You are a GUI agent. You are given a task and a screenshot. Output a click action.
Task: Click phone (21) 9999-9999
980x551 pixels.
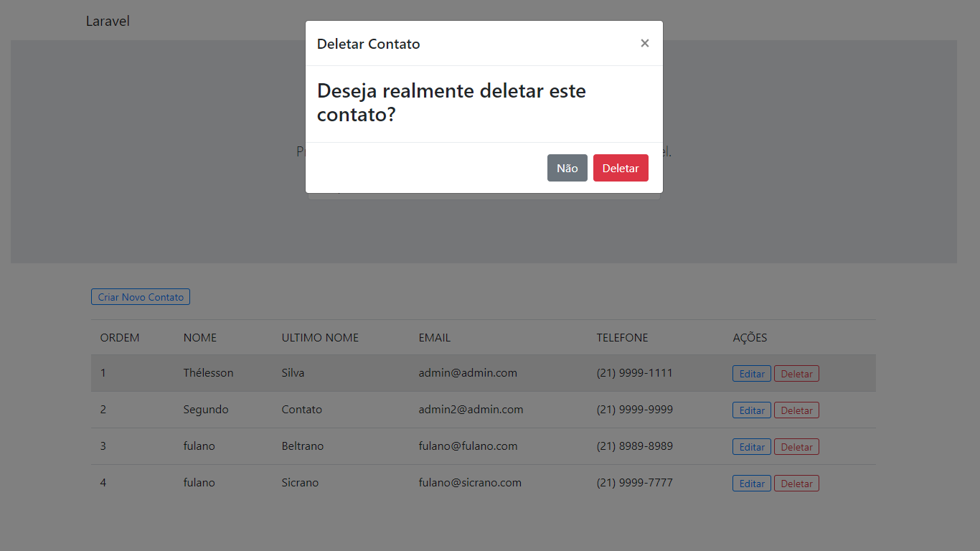click(x=635, y=410)
